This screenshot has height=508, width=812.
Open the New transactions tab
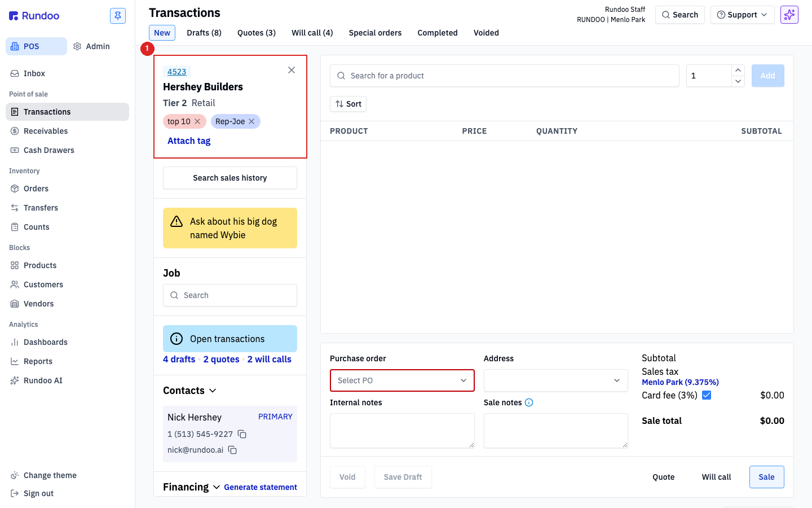(162, 33)
